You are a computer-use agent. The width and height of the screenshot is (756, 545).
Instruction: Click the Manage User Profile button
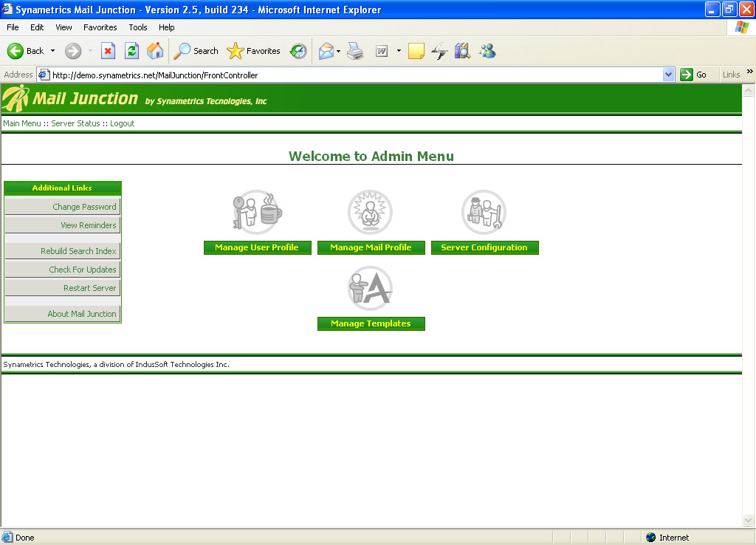(258, 247)
